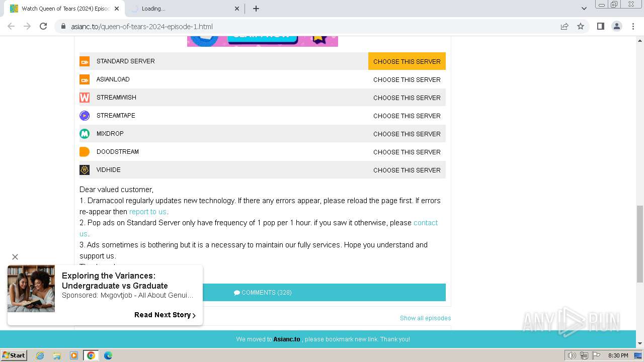
Task: Click the Streamwish W icon
Action: [85, 98]
